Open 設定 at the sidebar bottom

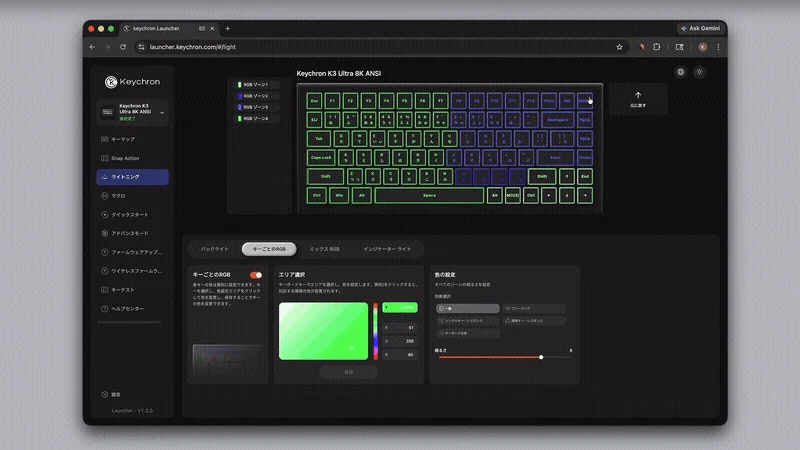(111, 394)
